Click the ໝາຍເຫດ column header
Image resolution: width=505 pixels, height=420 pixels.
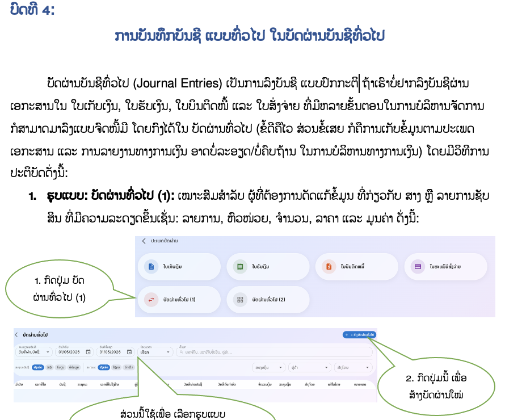[360, 384]
